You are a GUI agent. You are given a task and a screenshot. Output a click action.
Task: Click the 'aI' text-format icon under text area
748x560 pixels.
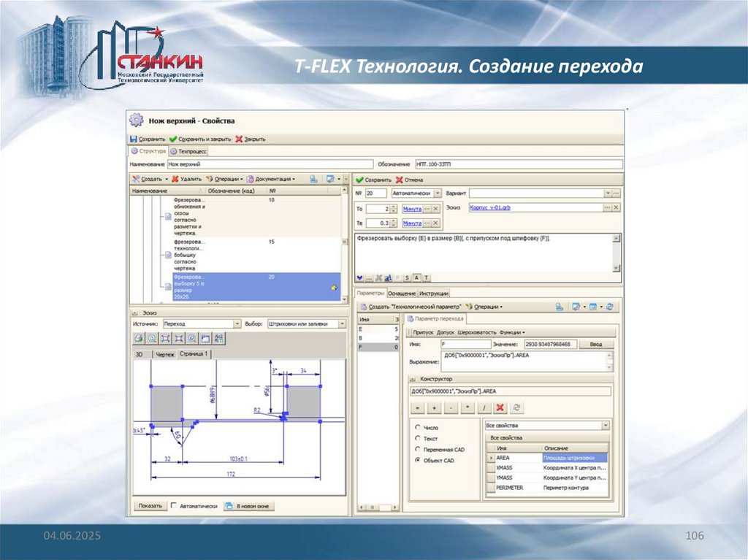pyautogui.click(x=388, y=277)
